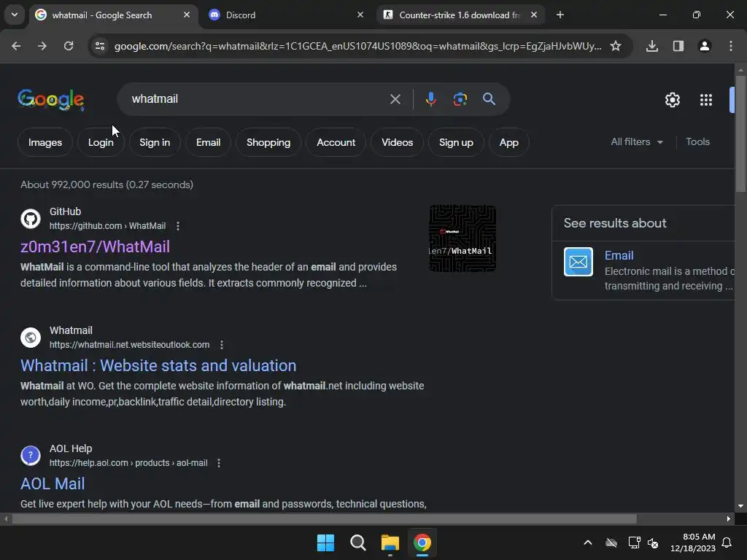Viewport: 747px width, 560px height.
Task: Filter results by Videos
Action: [x=398, y=142]
